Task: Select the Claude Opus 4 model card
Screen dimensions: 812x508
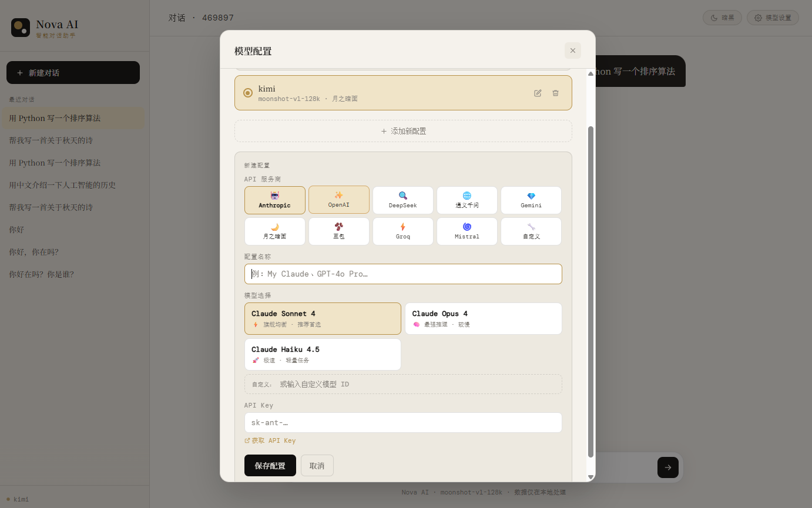Action: coord(483,318)
